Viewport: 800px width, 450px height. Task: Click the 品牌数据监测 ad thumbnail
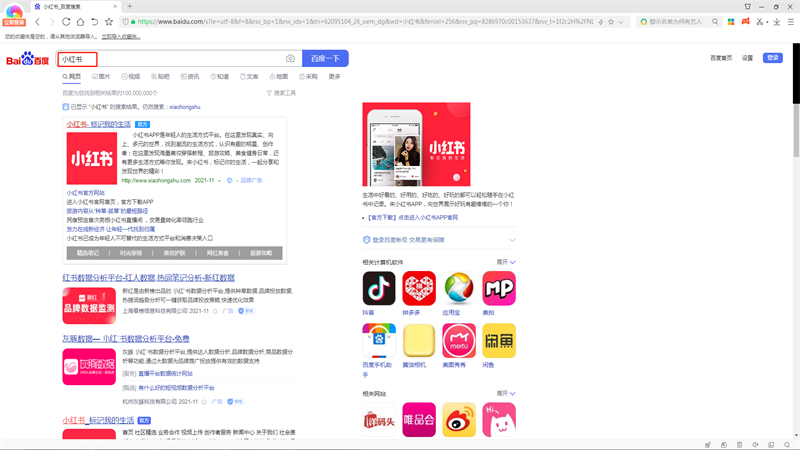[89, 306]
